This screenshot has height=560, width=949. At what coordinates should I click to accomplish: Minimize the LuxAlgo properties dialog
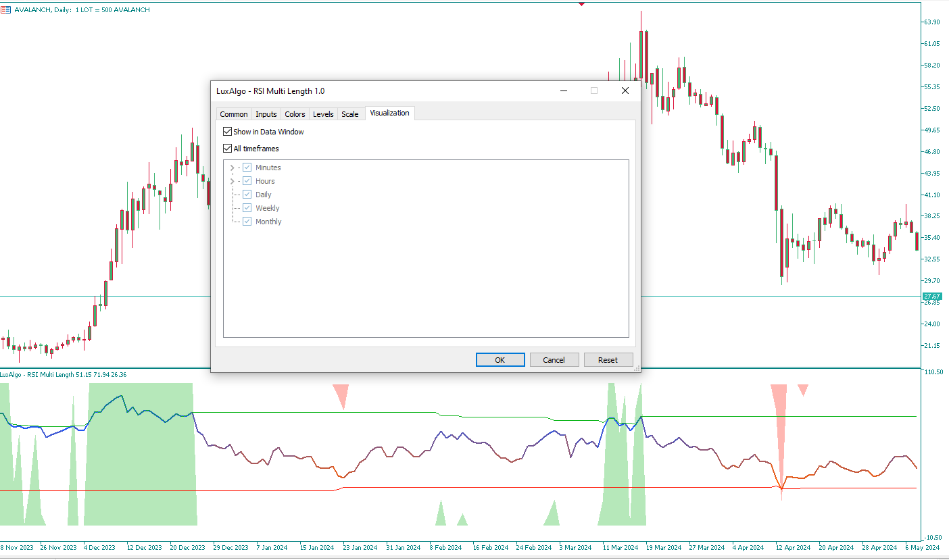point(563,91)
